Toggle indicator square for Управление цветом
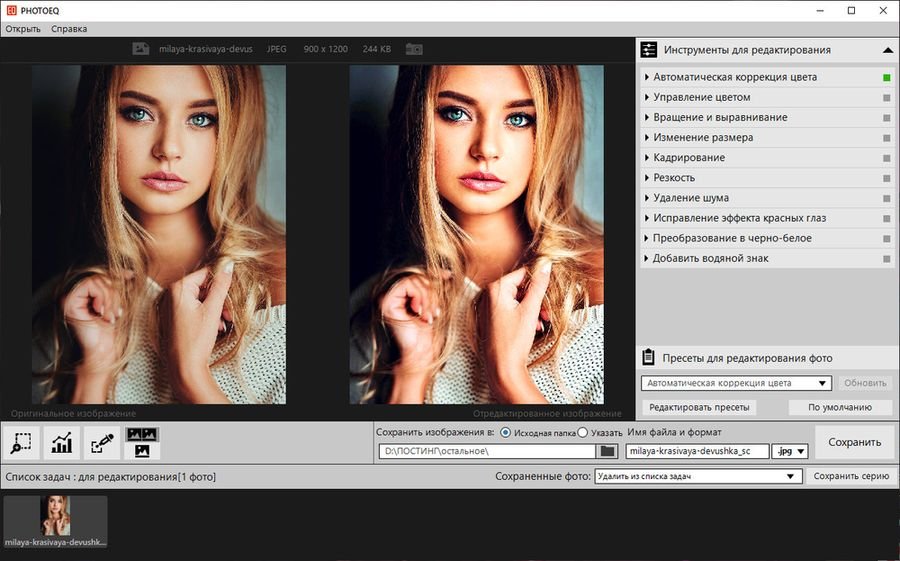 [x=886, y=98]
